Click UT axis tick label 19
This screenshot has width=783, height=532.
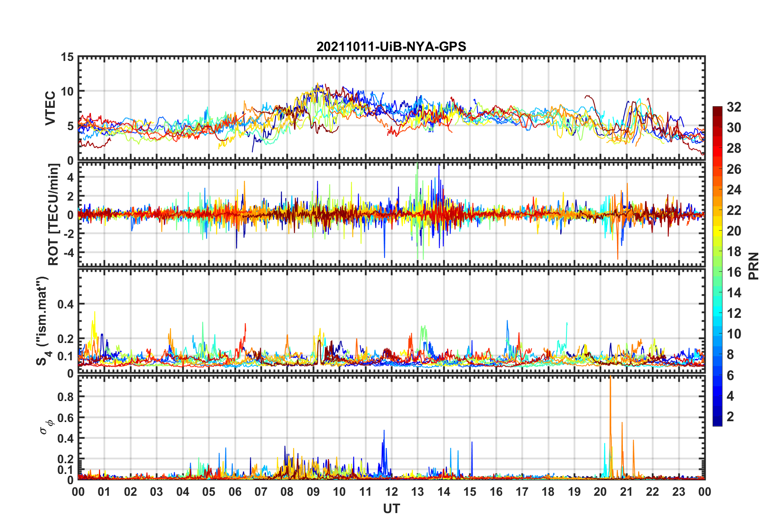point(574,492)
